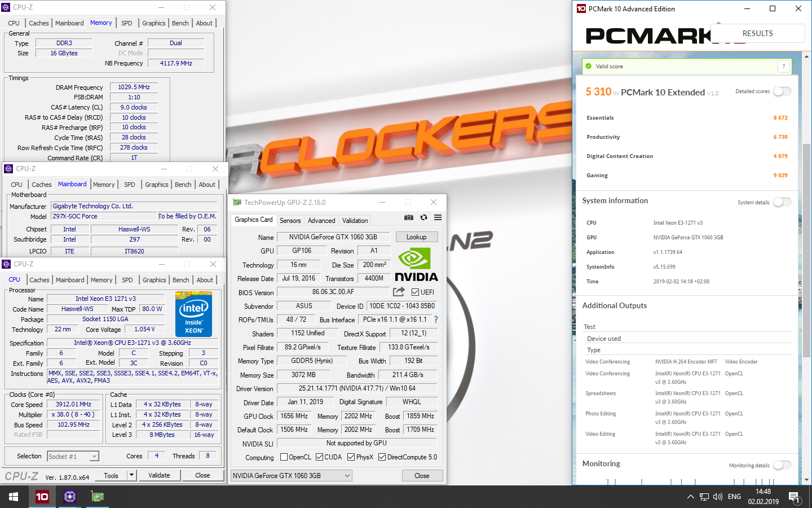812x508 pixels.
Task: Enable the Detailed scores toggle
Action: tap(782, 91)
